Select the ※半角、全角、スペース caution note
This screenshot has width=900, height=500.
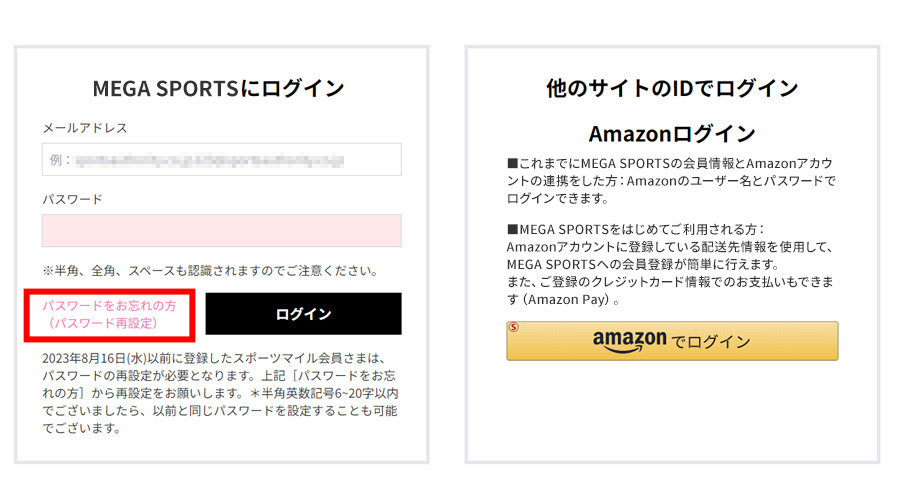click(x=210, y=270)
